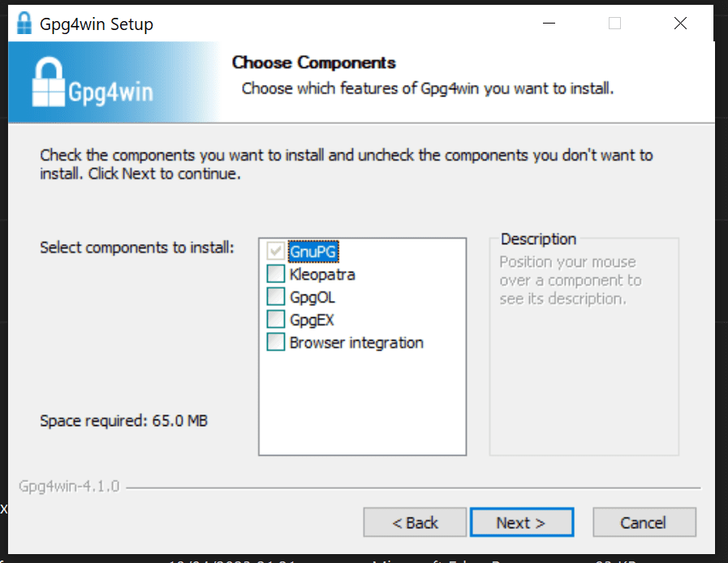
Task: Go back with the Back button
Action: pos(415,522)
